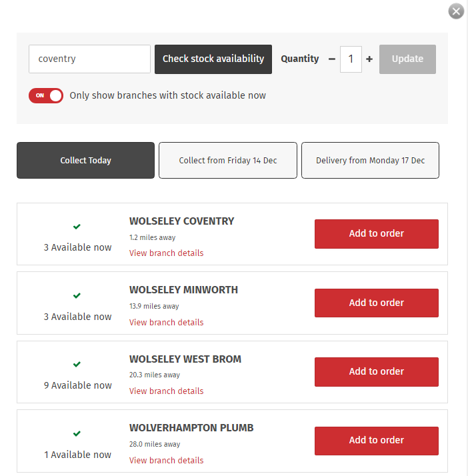Toggle off only show branches with stock
Viewport: 468px width, 476px height.
(x=46, y=95)
